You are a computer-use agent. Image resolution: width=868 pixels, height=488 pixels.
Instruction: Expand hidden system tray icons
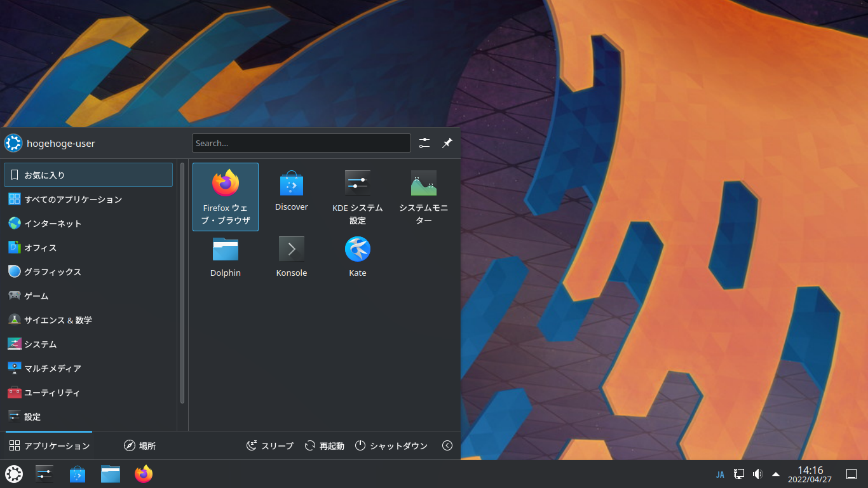[776, 474]
